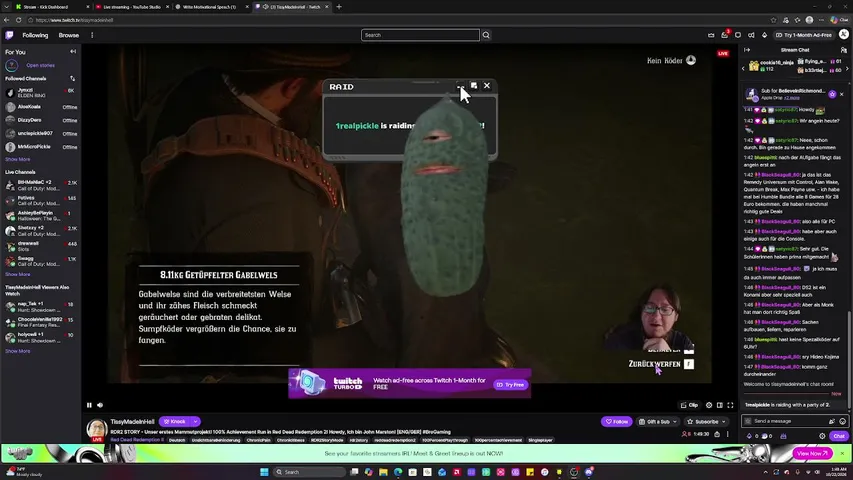Click the Knock button
Viewport: 853px width, 480px height.
click(x=175, y=421)
